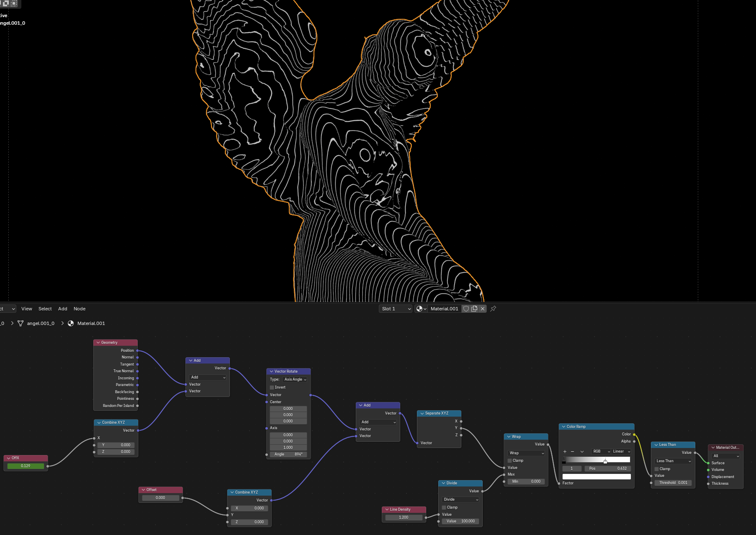
Task: Click the white color swatch in Color Ramp
Action: 596,476
